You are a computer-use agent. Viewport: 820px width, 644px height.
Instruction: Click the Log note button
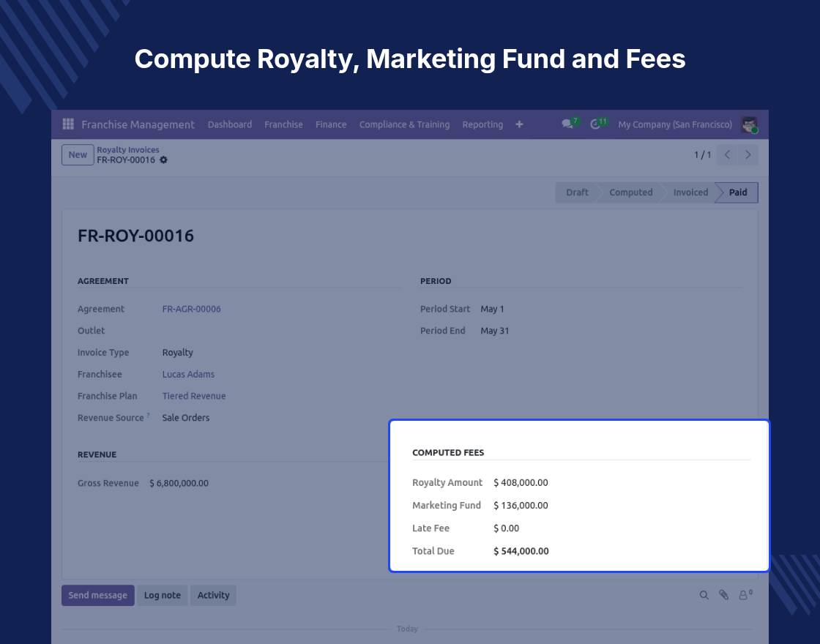162,596
